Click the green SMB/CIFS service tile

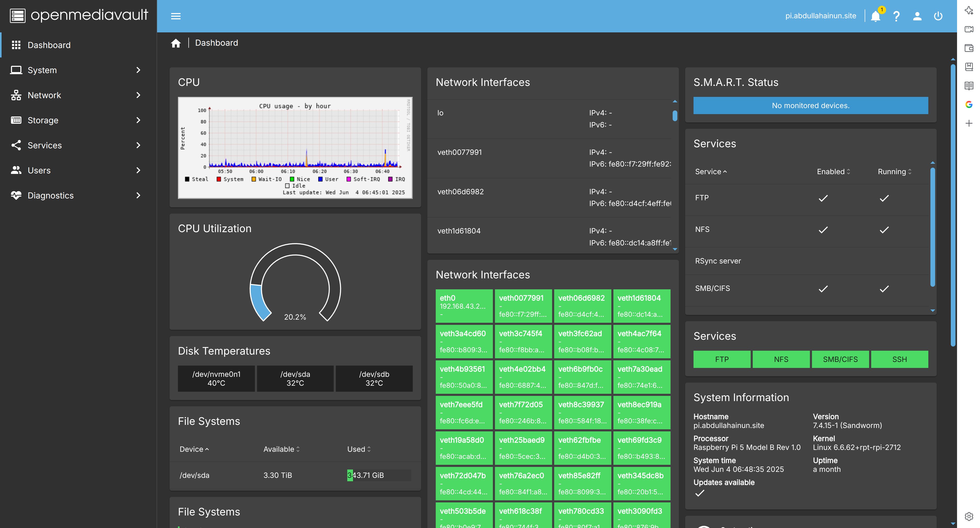840,359
